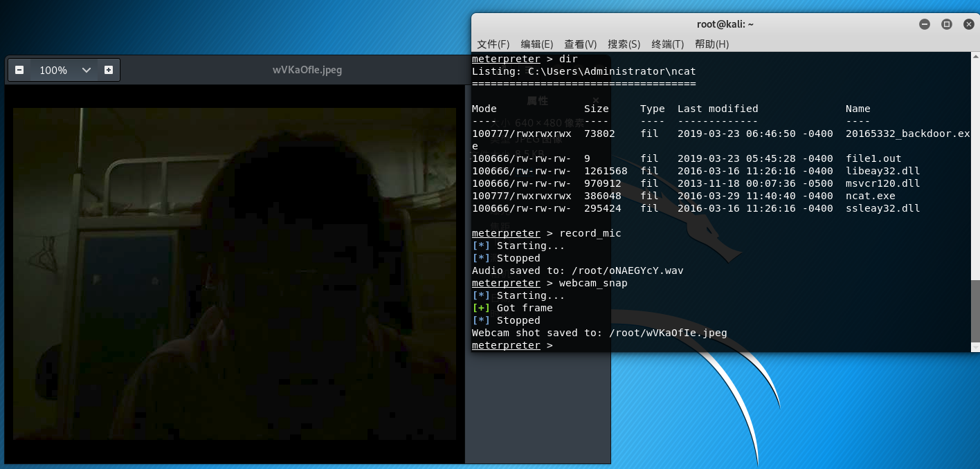Click the Name column header in listing
Image resolution: width=980 pixels, height=469 pixels.
pos(858,109)
